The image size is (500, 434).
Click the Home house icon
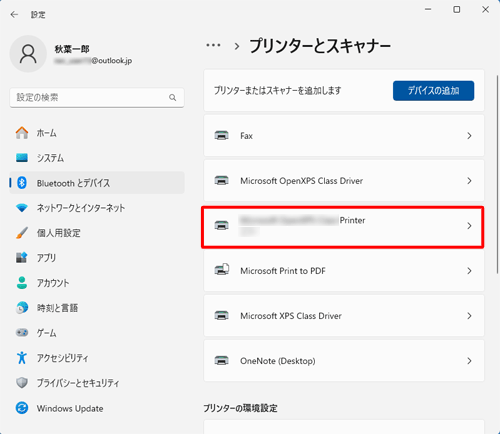click(x=22, y=133)
